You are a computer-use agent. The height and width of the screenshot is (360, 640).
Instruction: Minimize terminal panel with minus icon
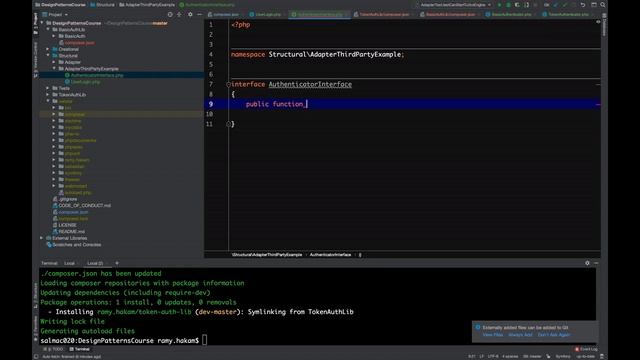[596, 263]
